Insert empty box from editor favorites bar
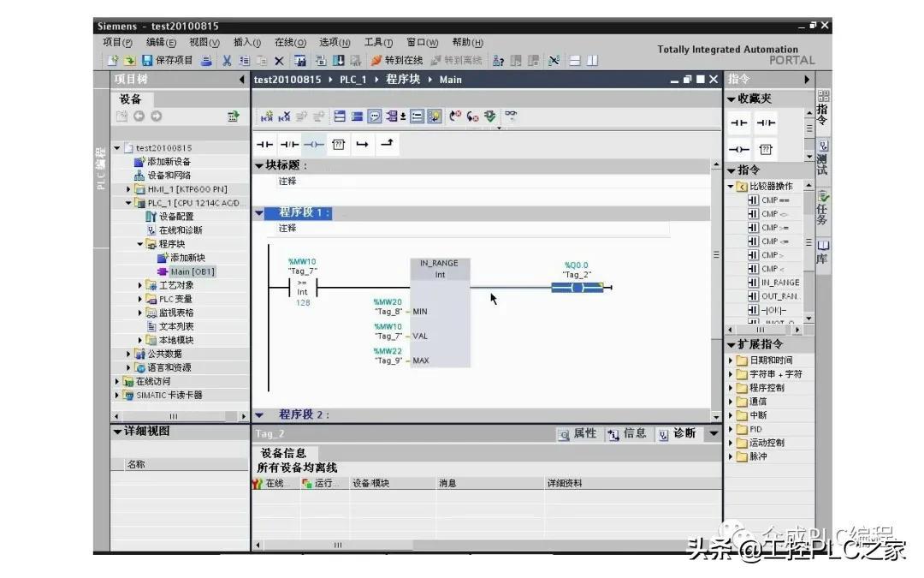 coord(338,145)
